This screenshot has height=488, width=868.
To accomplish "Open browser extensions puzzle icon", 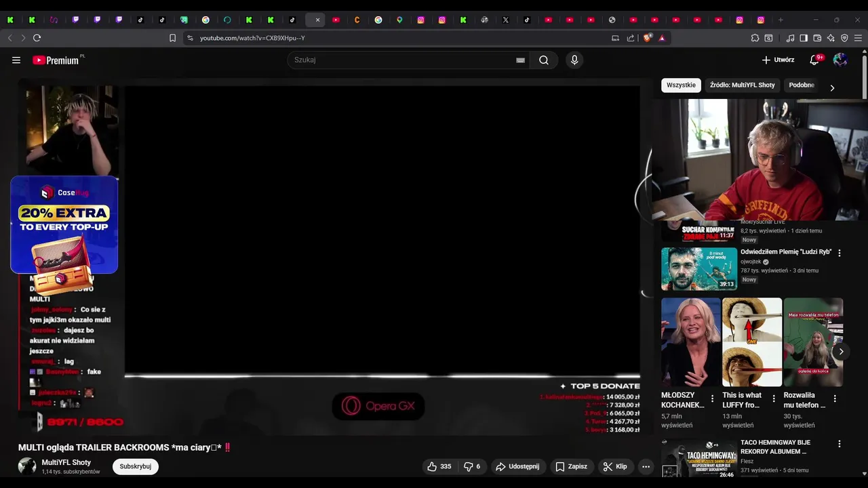I will click(755, 38).
